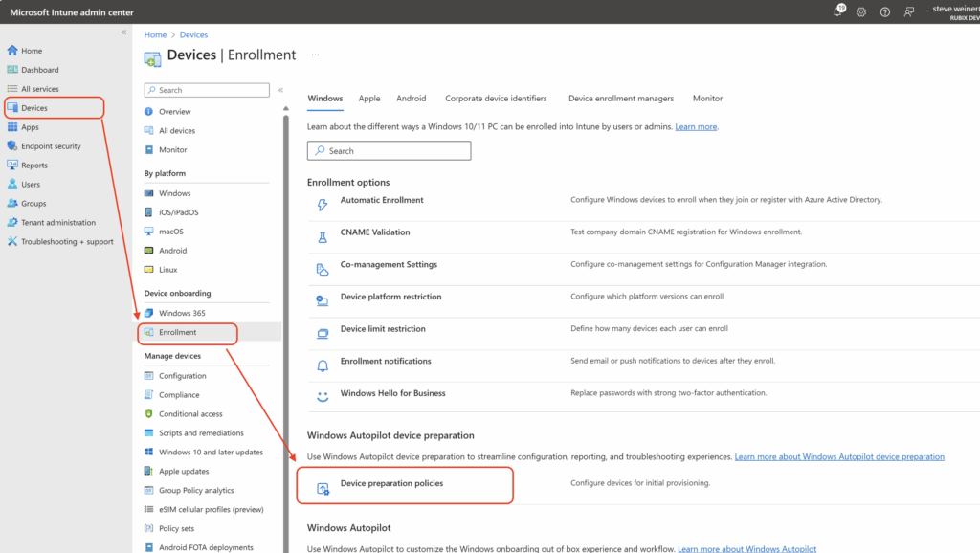Switch to the Windows tab
980x553 pixels.
click(325, 99)
